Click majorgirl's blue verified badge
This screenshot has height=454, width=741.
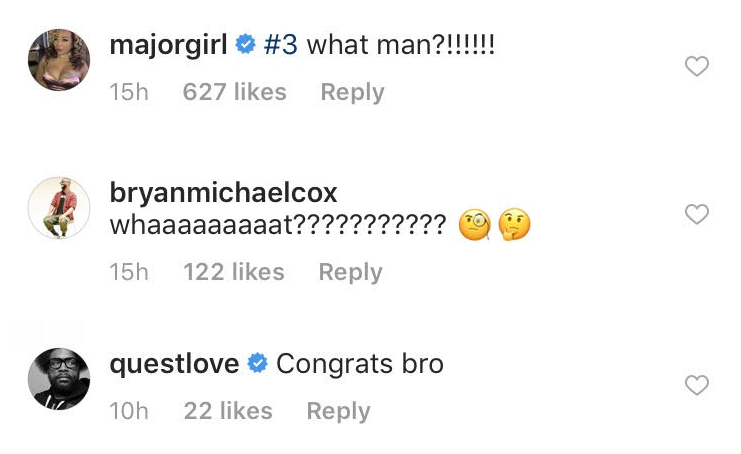coord(245,45)
